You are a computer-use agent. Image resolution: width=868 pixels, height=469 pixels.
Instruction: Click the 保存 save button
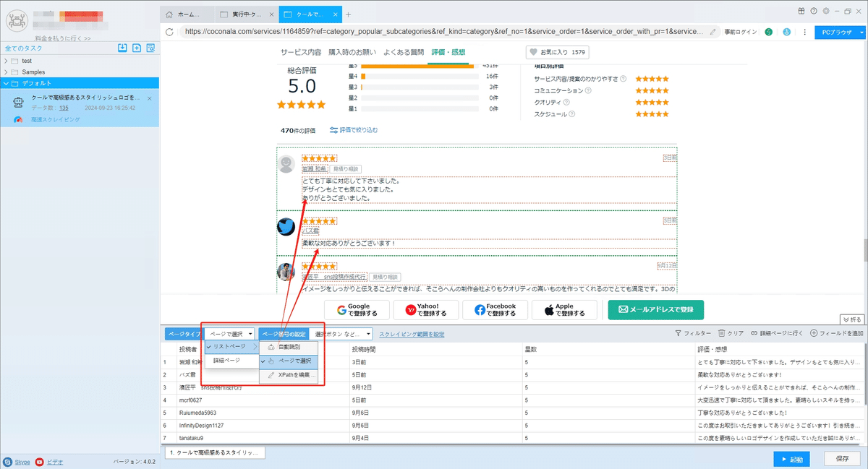[x=842, y=459]
